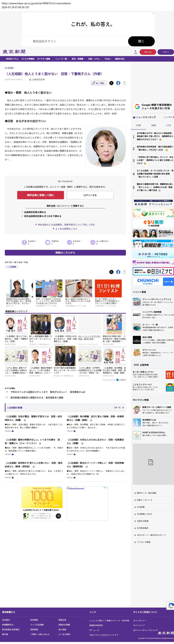Image resolution: width=174 pixels, height=644 pixels.
Task: Expand the 社説・コラム dropdown
Action: (x=95, y=59)
